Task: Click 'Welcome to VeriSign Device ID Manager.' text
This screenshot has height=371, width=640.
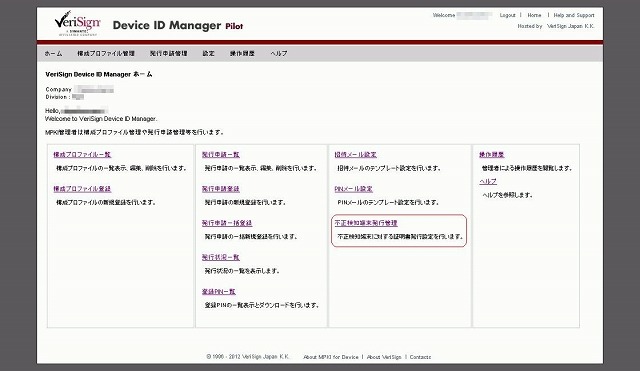Action: click(101, 119)
